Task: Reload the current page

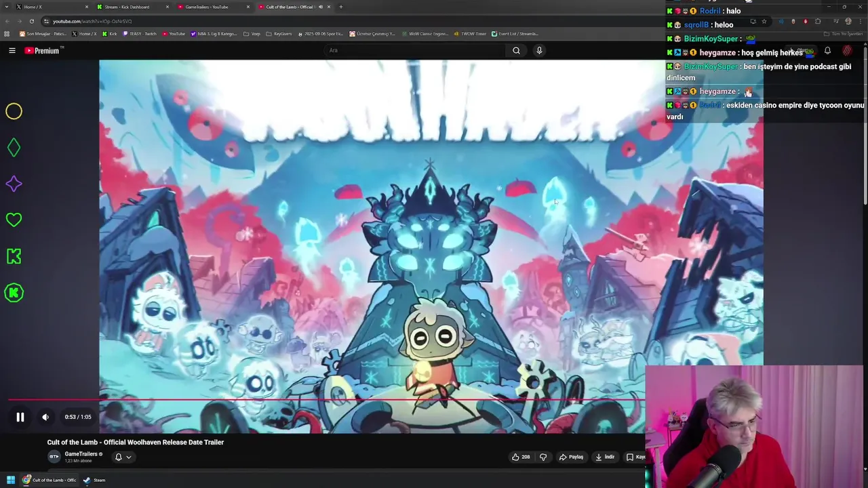Action: (x=31, y=21)
